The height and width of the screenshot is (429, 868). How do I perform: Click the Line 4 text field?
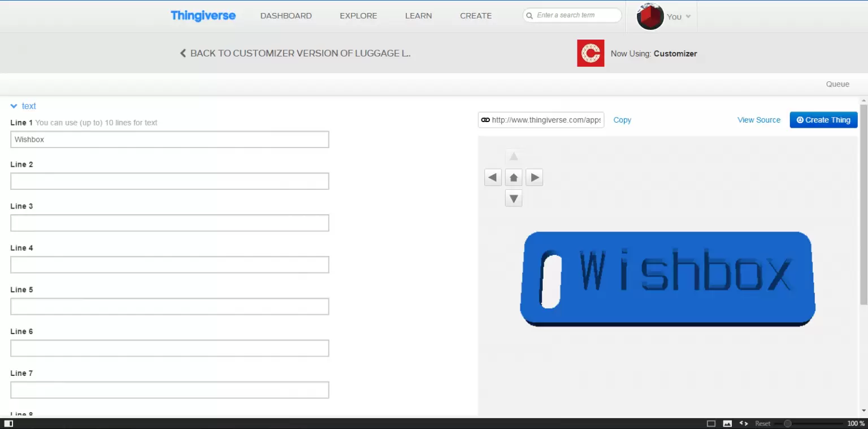pos(170,265)
